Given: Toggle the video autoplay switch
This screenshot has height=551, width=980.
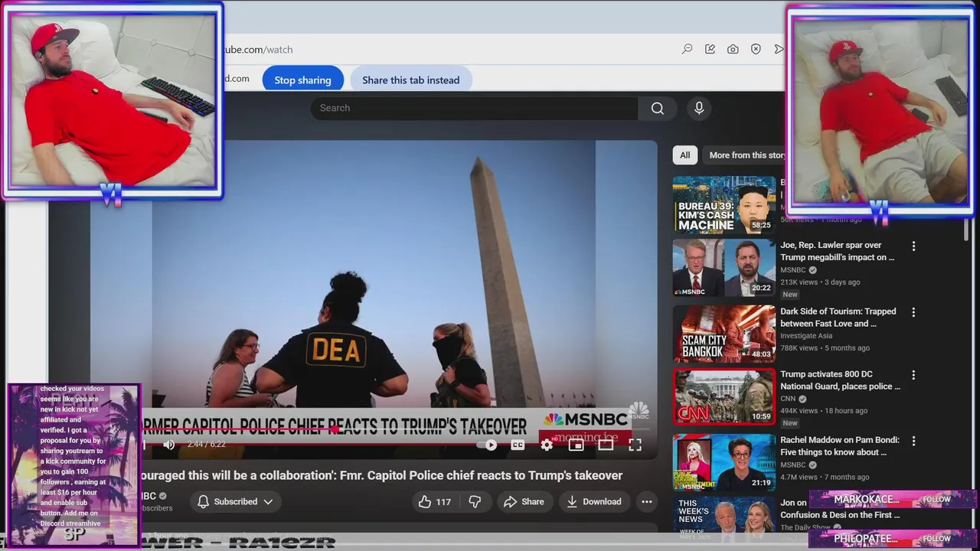Looking at the screenshot, I should pyautogui.click(x=488, y=445).
